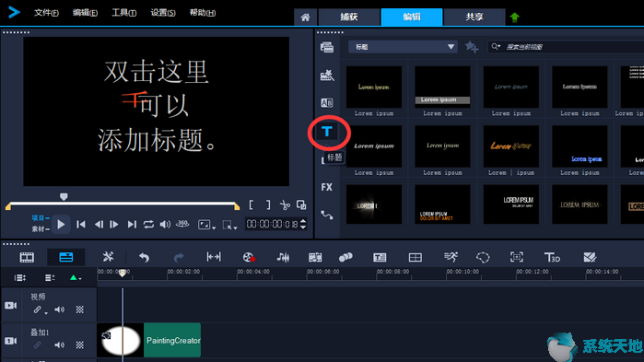The width and height of the screenshot is (644, 362).
Task: Click the Home tab icon
Action: tap(305, 18)
